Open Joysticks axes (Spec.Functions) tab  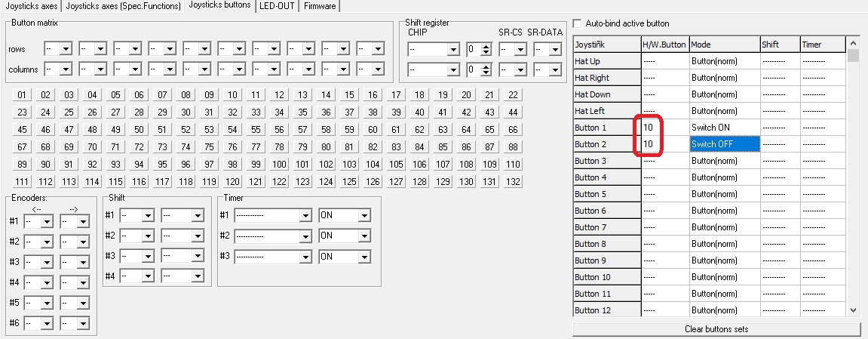pos(123,6)
